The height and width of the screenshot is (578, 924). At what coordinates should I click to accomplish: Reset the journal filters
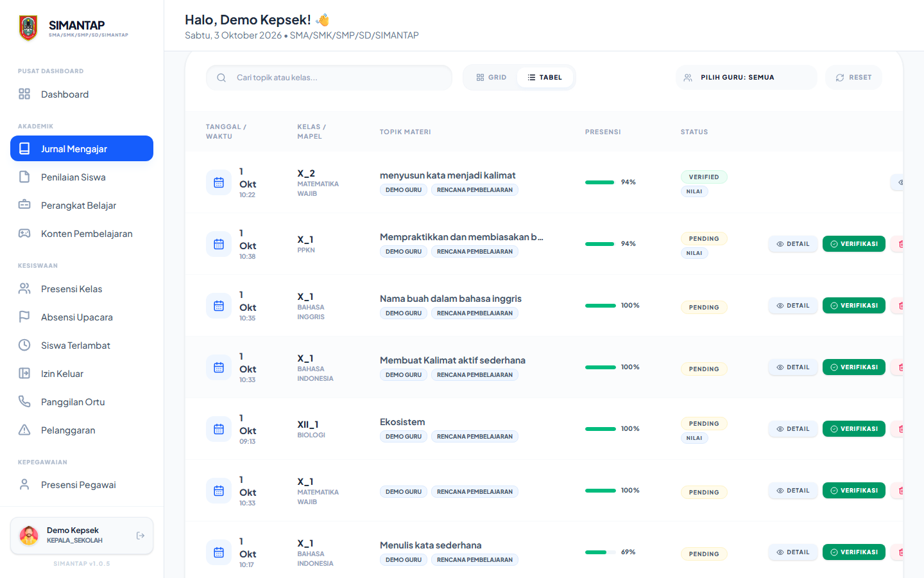coord(853,78)
